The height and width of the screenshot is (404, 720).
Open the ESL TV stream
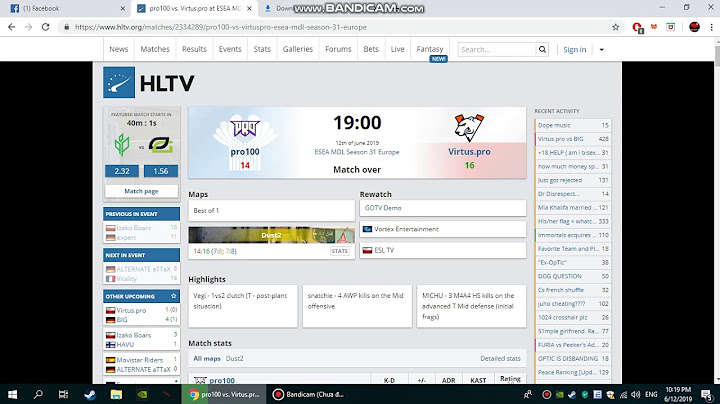443,250
